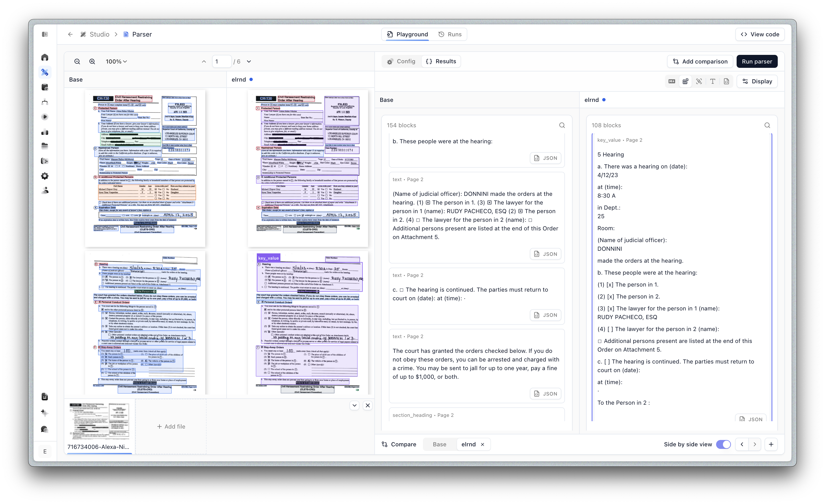Zoom in on the document preview
This screenshot has height=504, width=825.
pos(92,62)
